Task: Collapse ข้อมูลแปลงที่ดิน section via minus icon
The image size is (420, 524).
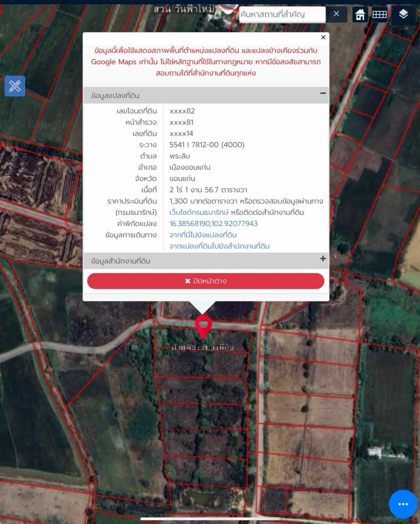Action: (x=323, y=93)
